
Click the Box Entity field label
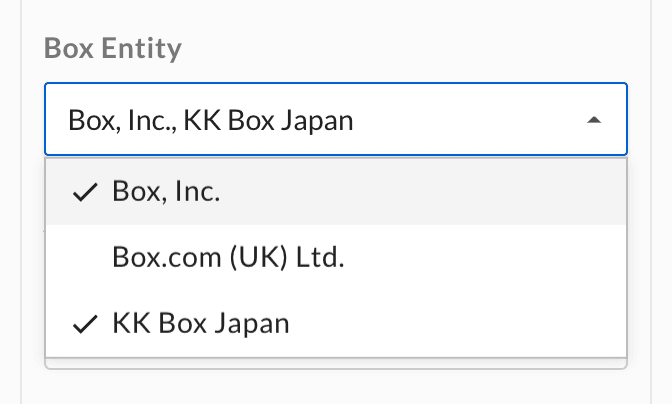[x=113, y=48]
